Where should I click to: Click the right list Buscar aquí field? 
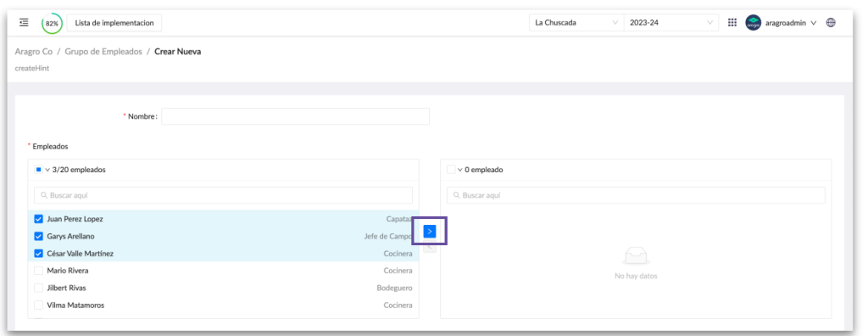[x=636, y=195]
